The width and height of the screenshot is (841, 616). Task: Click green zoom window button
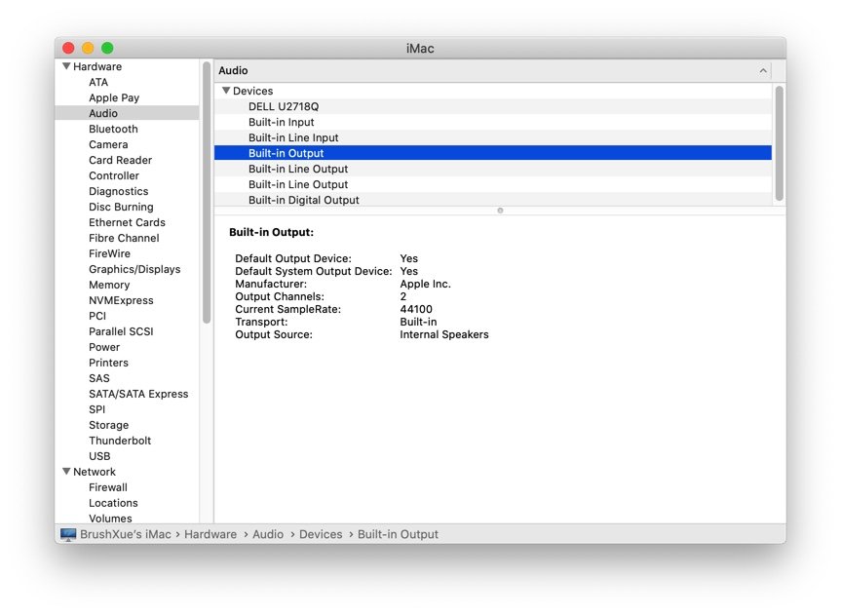tap(107, 48)
